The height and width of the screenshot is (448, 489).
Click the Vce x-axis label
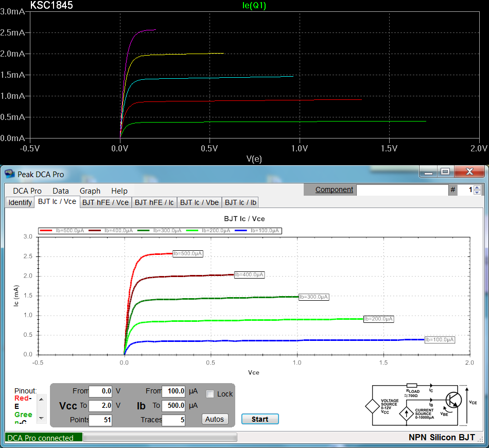254,372
